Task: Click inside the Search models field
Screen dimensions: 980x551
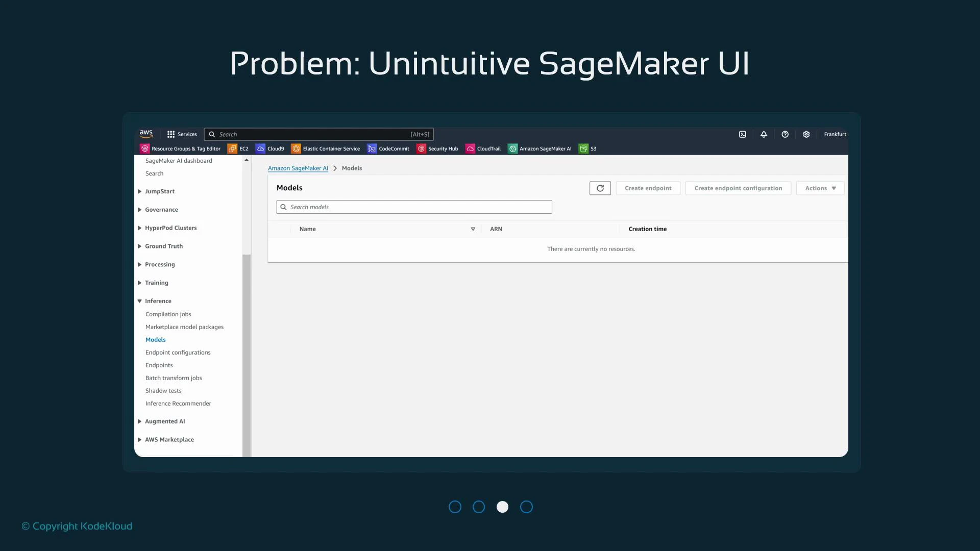Action: pos(413,207)
